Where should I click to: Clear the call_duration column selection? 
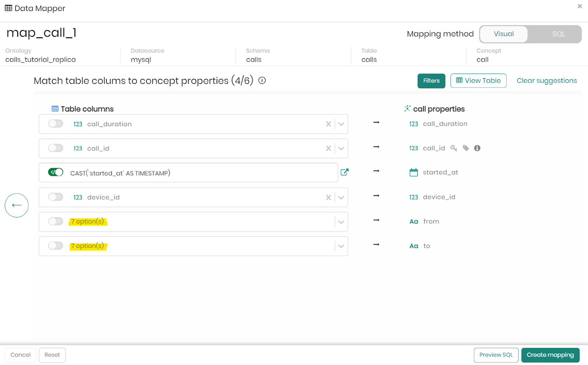(328, 124)
